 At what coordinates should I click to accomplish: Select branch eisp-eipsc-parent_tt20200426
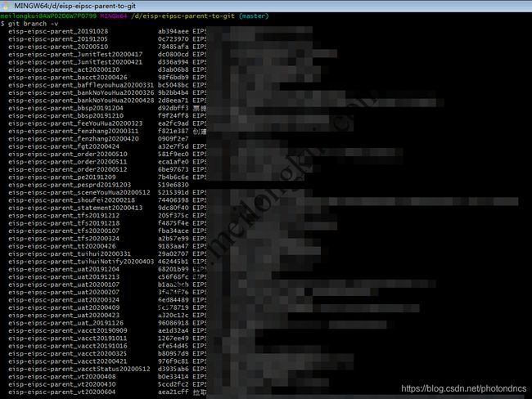click(61, 246)
